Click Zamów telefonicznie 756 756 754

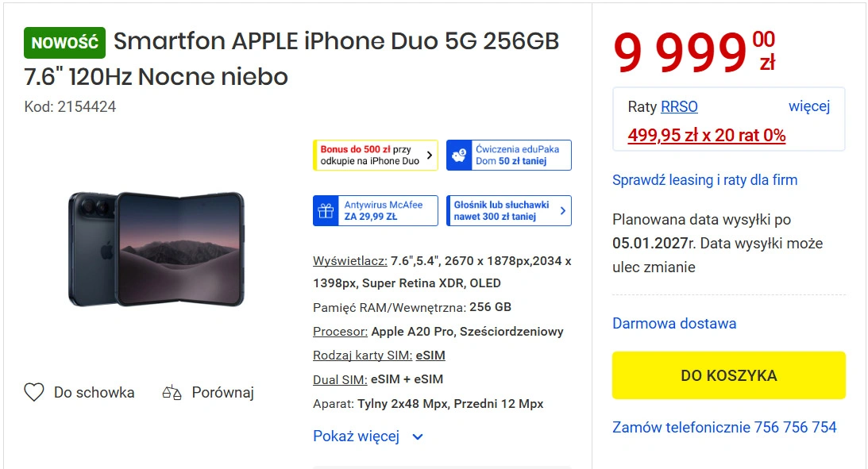724,427
